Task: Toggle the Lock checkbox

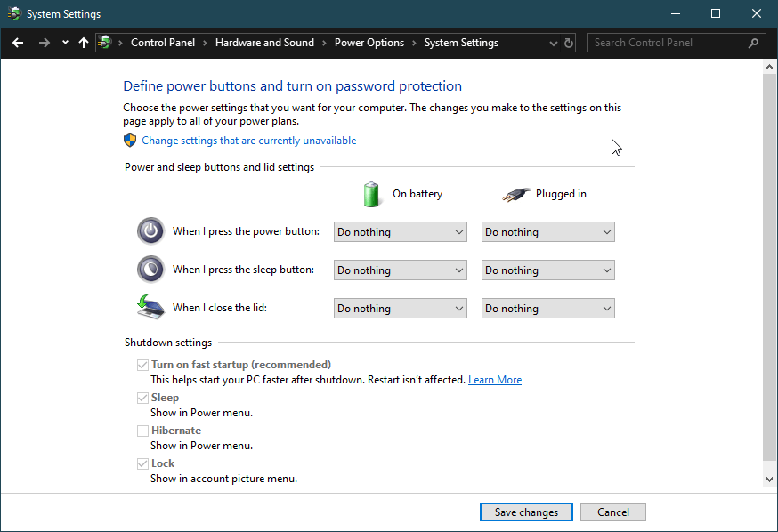Action: tap(143, 463)
